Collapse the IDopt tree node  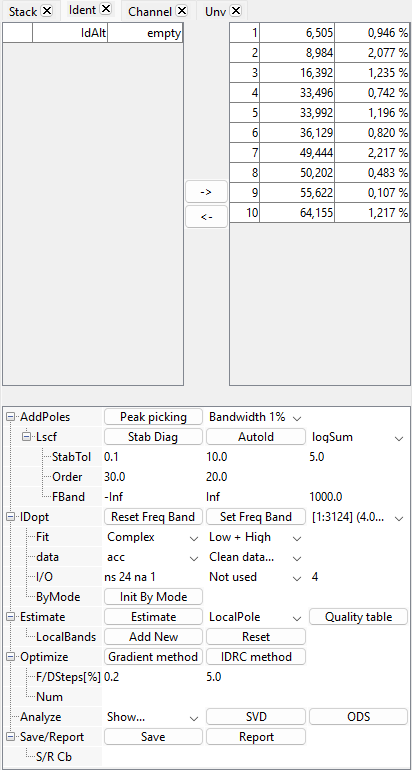pyautogui.click(x=11, y=517)
